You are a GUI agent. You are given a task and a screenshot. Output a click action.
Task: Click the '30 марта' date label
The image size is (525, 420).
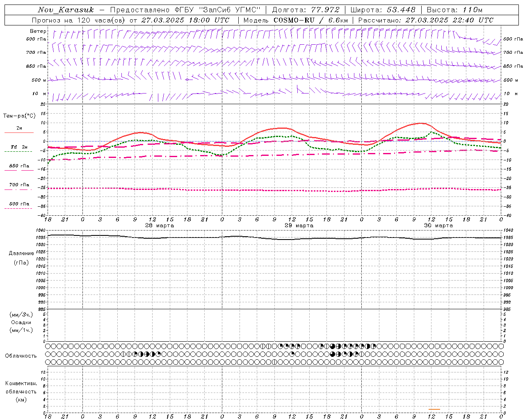coord(438,226)
